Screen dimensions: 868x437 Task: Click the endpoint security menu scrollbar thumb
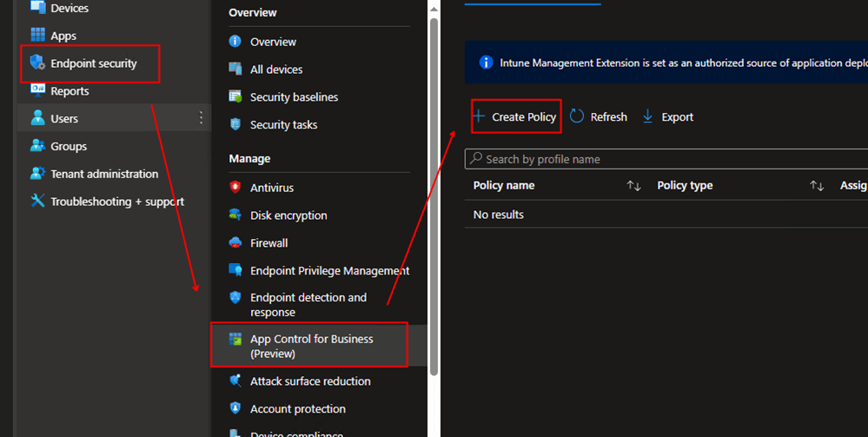pos(434,196)
